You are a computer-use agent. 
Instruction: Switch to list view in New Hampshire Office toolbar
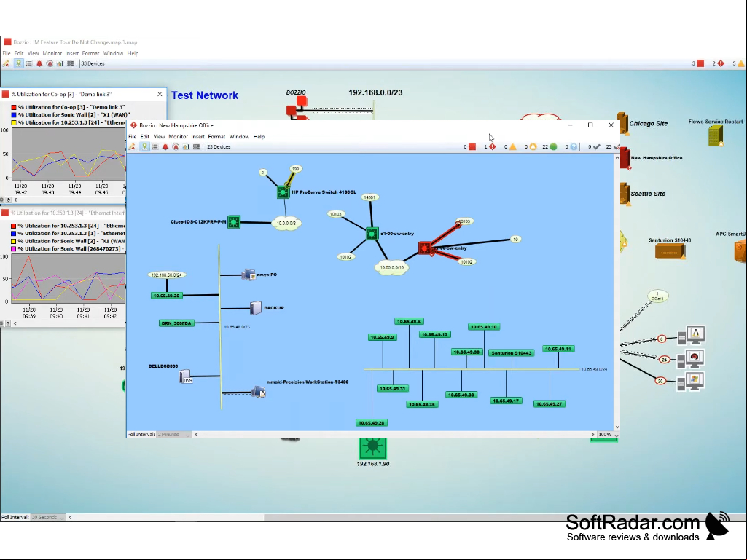tap(155, 146)
